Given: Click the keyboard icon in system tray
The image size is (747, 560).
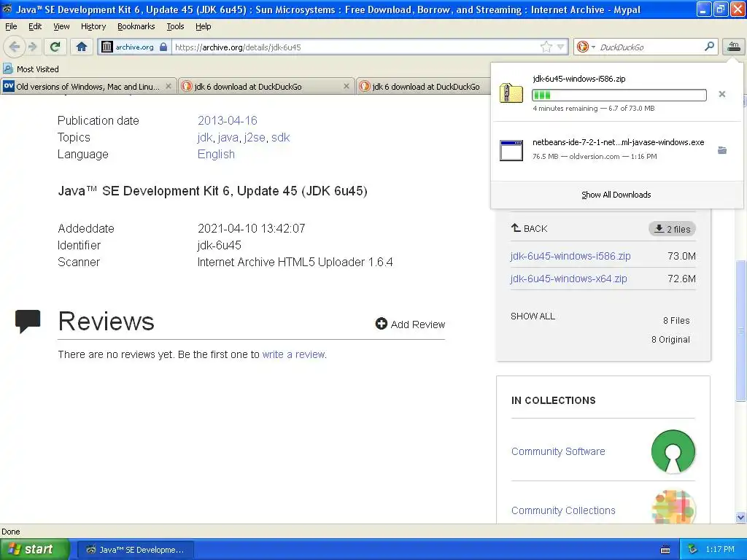Looking at the screenshot, I should pos(665,550).
